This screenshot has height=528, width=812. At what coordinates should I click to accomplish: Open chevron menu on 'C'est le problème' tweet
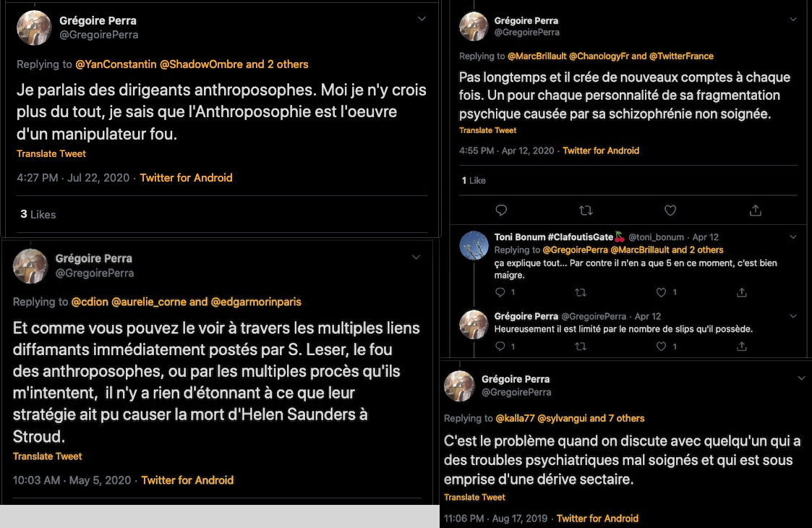click(x=801, y=378)
